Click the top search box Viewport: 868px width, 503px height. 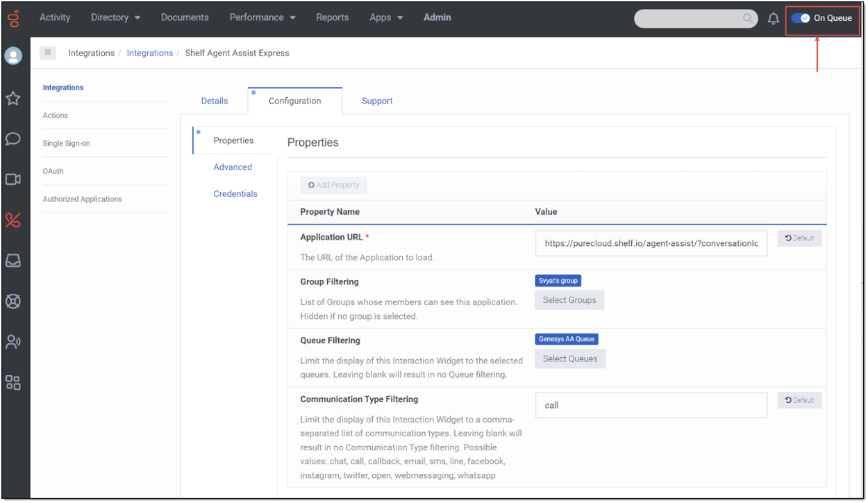coord(696,19)
